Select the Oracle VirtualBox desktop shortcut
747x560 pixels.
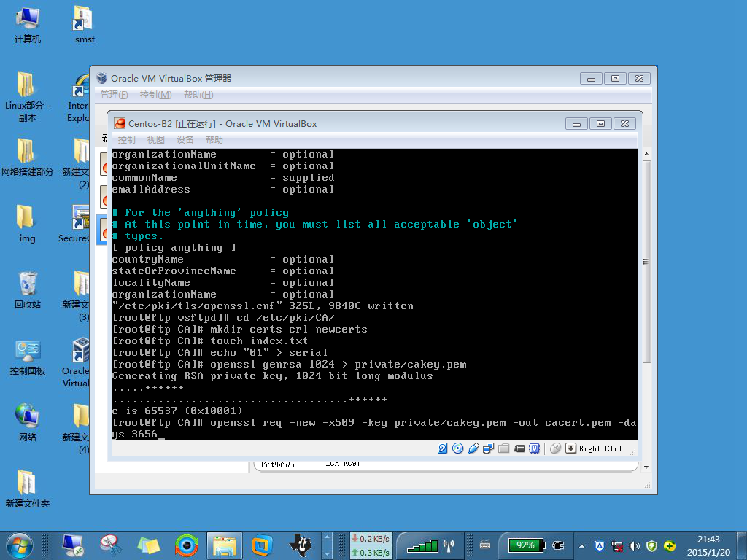[x=77, y=363]
